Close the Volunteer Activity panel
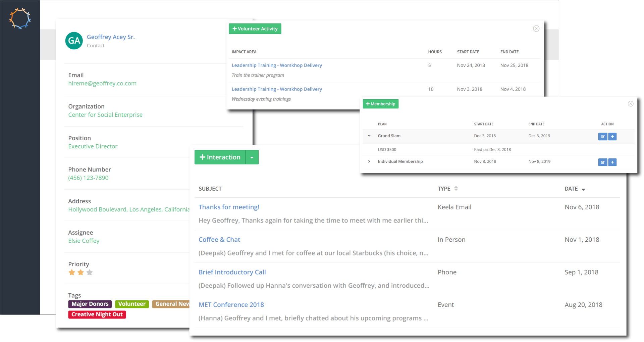This screenshot has width=644, height=342. pos(536,29)
